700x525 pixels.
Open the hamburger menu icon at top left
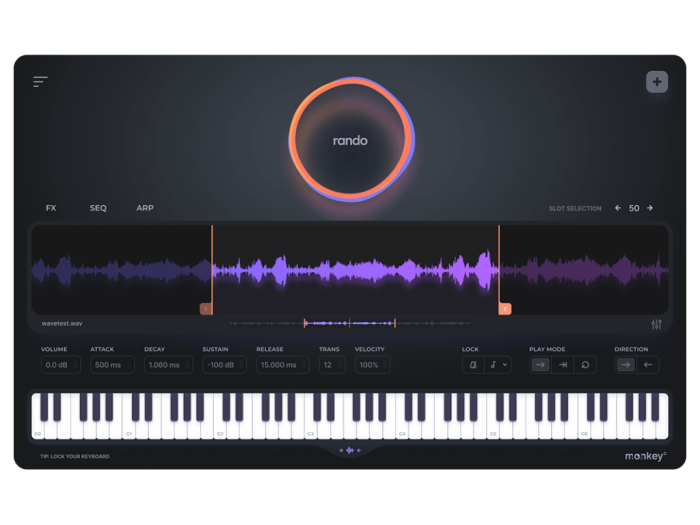click(40, 81)
